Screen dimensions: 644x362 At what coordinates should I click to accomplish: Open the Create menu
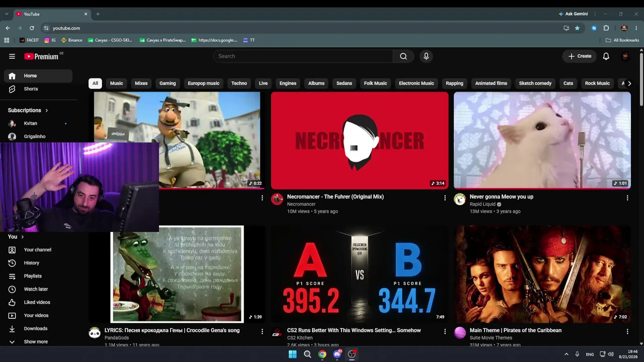pos(580,56)
